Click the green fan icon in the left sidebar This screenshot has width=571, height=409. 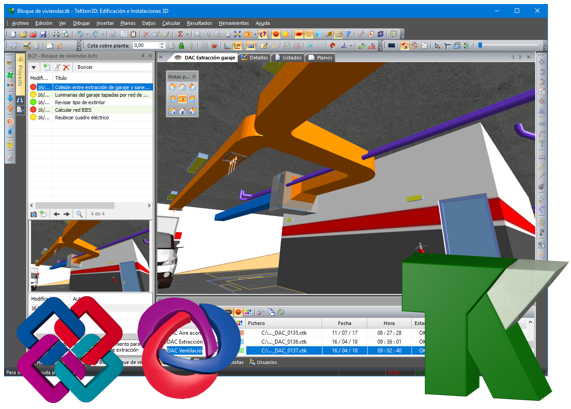(x=10, y=76)
